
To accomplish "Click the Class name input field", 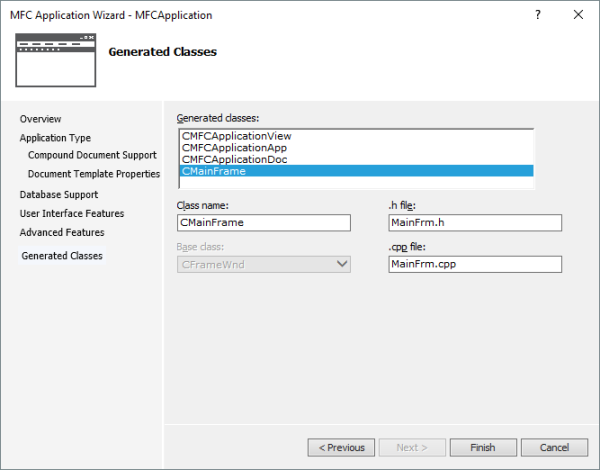I will pyautogui.click(x=264, y=223).
